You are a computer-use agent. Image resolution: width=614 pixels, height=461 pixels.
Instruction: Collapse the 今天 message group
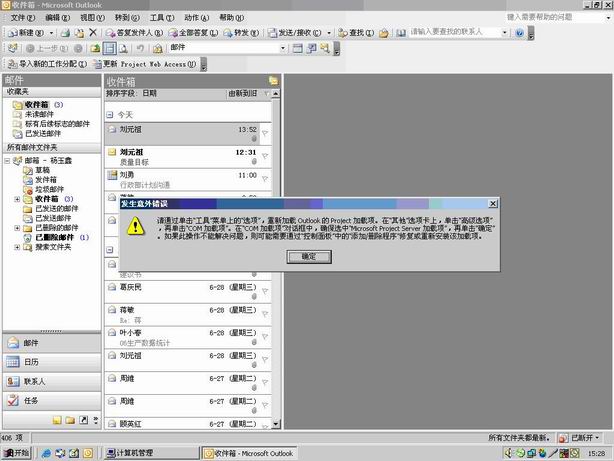[x=110, y=115]
